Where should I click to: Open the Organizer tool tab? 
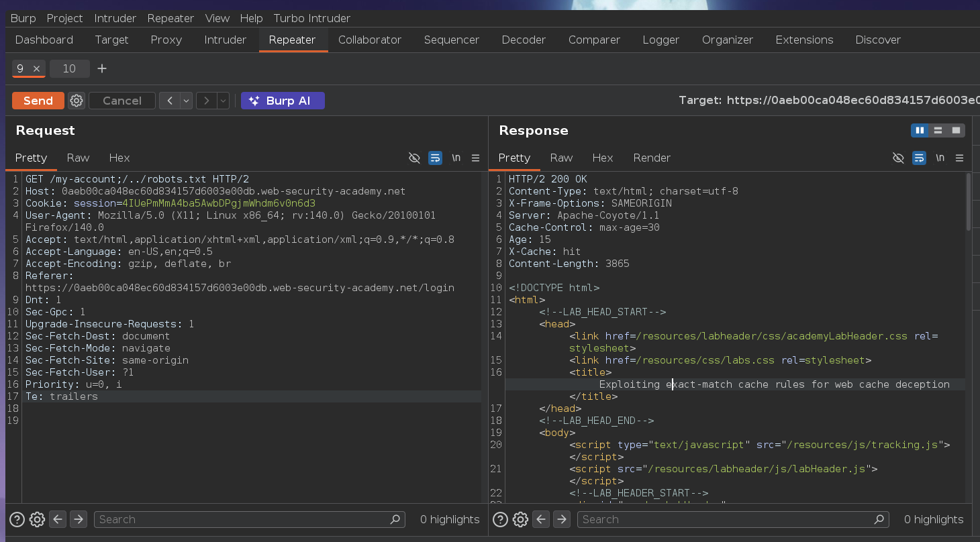point(728,40)
